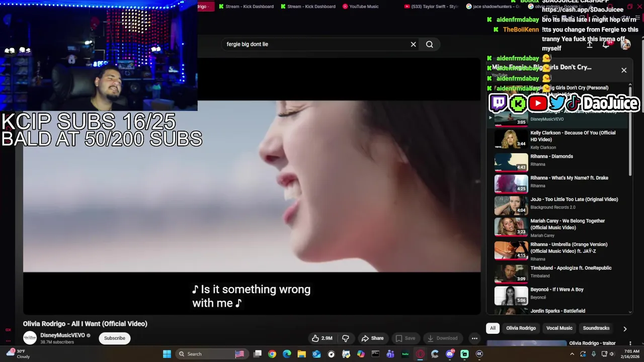The image size is (644, 362).
Task: Launch Google Chrome from the taskbar
Action: pyautogui.click(x=272, y=354)
